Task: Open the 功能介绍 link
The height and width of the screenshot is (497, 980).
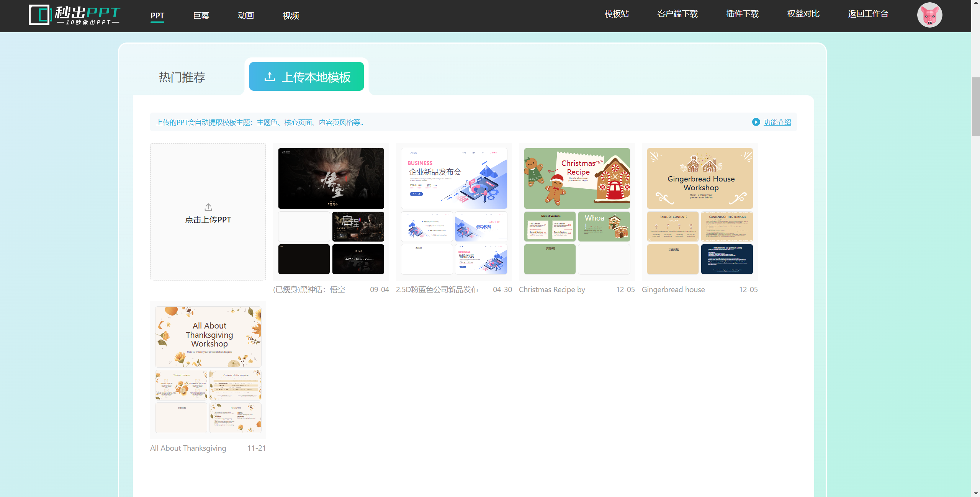Action: pyautogui.click(x=777, y=122)
